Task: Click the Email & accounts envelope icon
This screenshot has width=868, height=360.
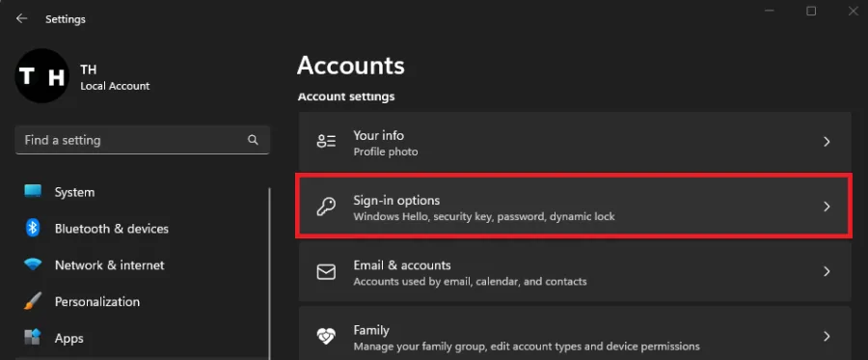Action: [x=326, y=271]
